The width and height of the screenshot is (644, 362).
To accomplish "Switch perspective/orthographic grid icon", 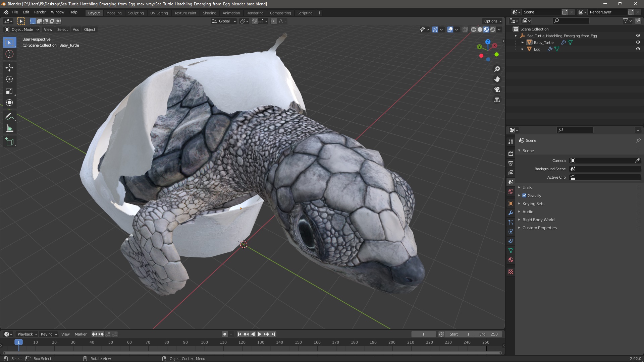I will click(497, 100).
